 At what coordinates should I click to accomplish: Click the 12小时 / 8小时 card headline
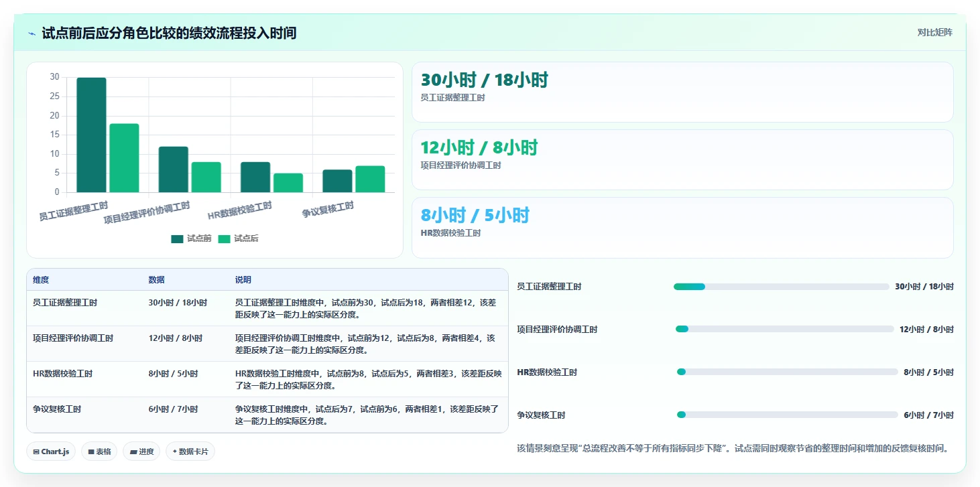(479, 147)
